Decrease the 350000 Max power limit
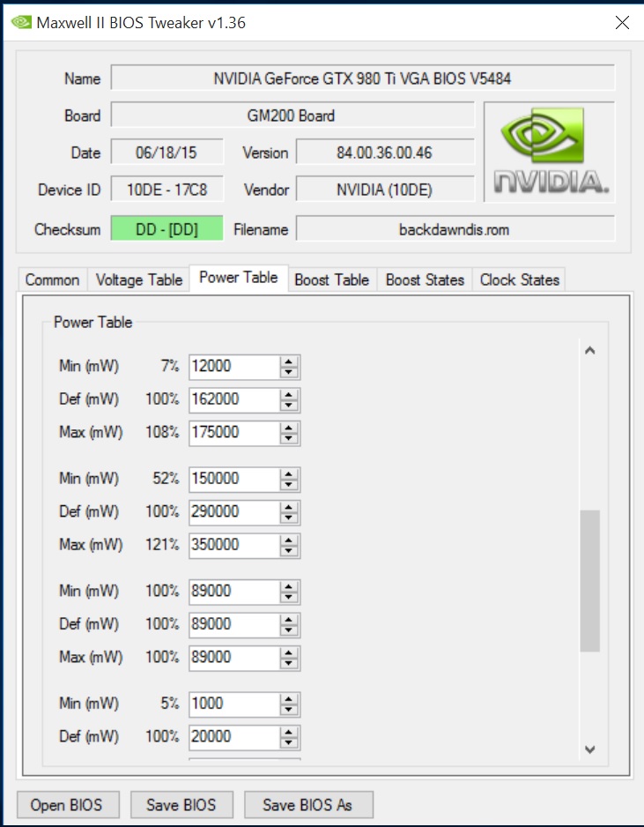 [289, 551]
